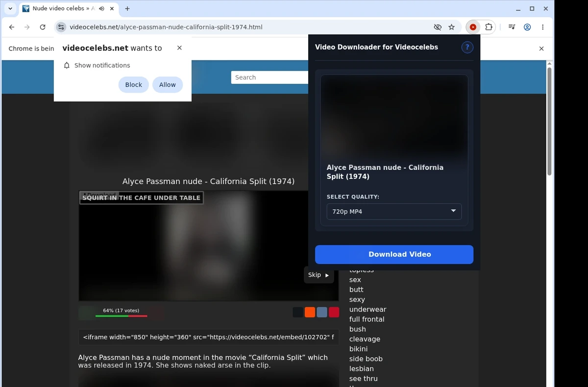Image resolution: width=588 pixels, height=387 pixels.
Task: Click the orange share swatch
Action: click(310, 312)
